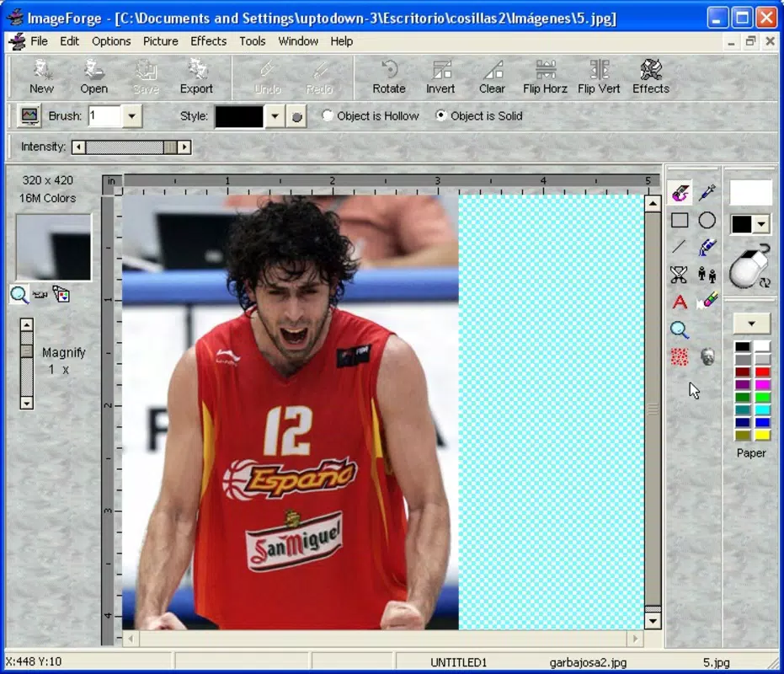
Task: Open the Help menu
Action: click(342, 41)
